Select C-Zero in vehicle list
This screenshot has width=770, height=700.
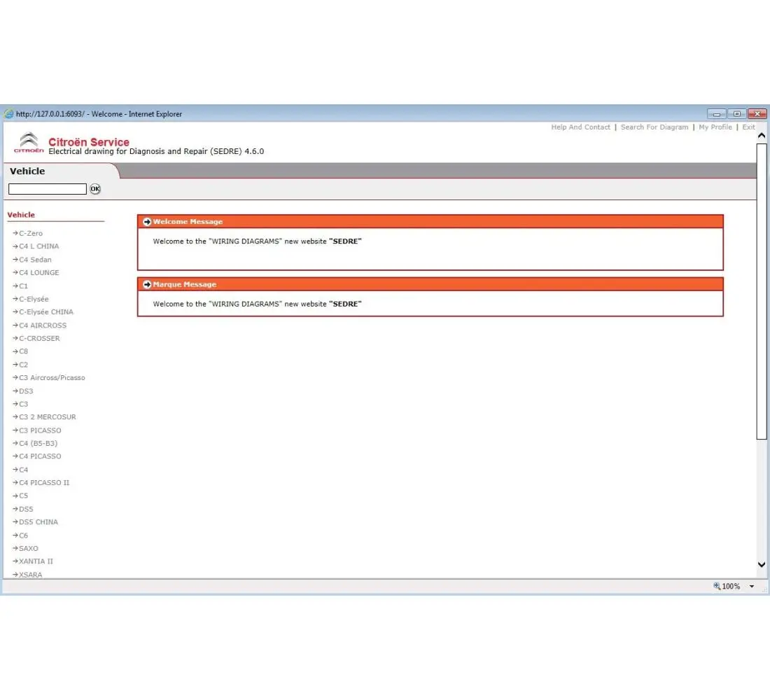point(30,233)
